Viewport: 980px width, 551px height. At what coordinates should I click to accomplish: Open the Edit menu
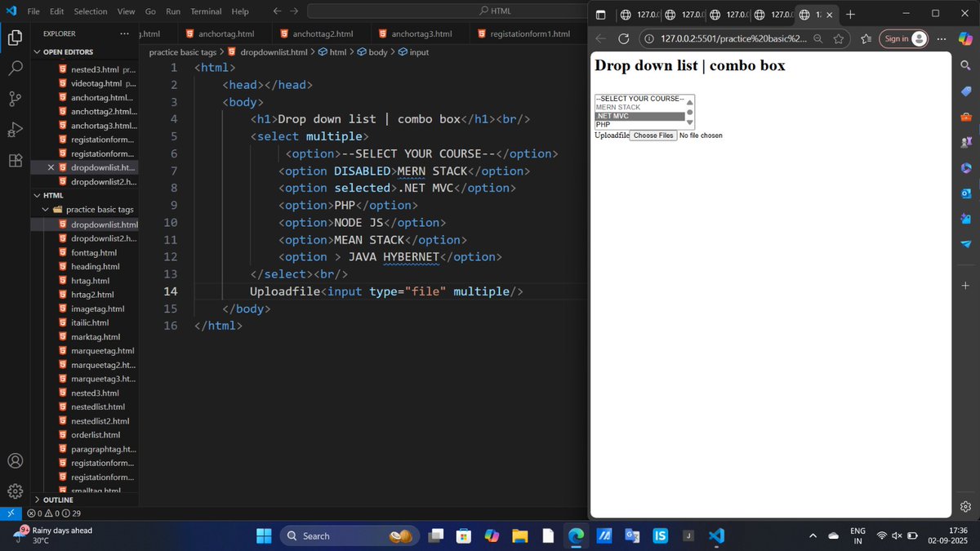(56, 11)
